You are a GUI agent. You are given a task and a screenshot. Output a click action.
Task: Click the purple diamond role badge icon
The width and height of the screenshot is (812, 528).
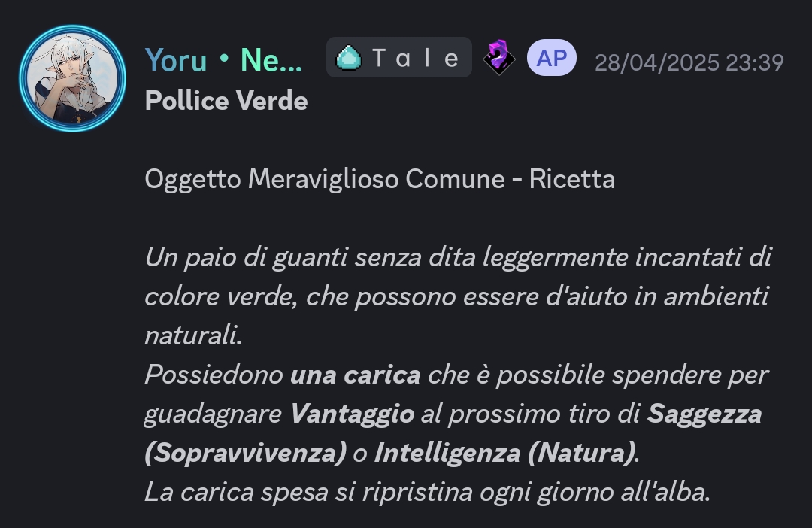click(x=498, y=57)
